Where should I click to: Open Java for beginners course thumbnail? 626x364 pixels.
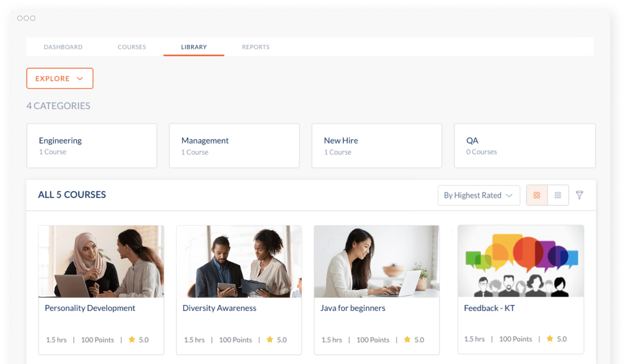(377, 261)
